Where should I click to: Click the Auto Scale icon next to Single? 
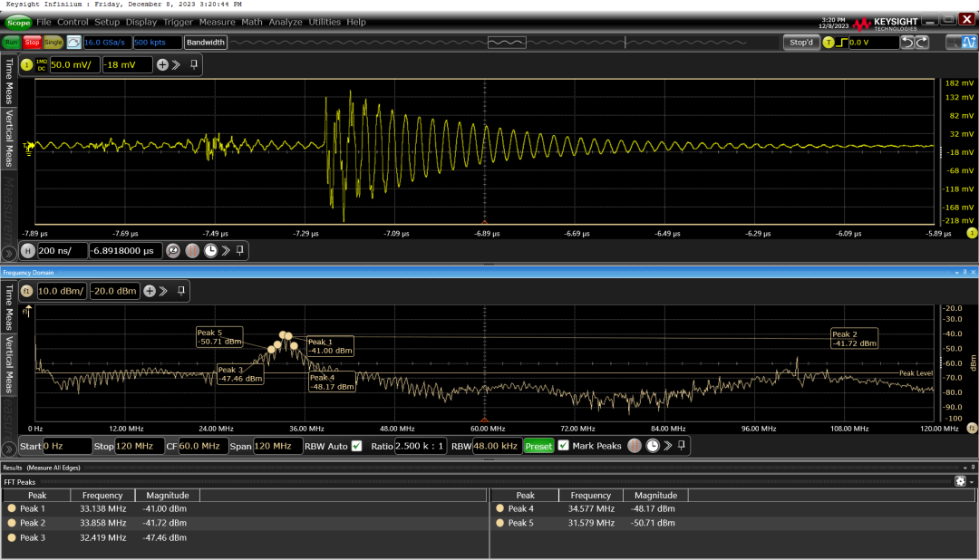pos(73,43)
